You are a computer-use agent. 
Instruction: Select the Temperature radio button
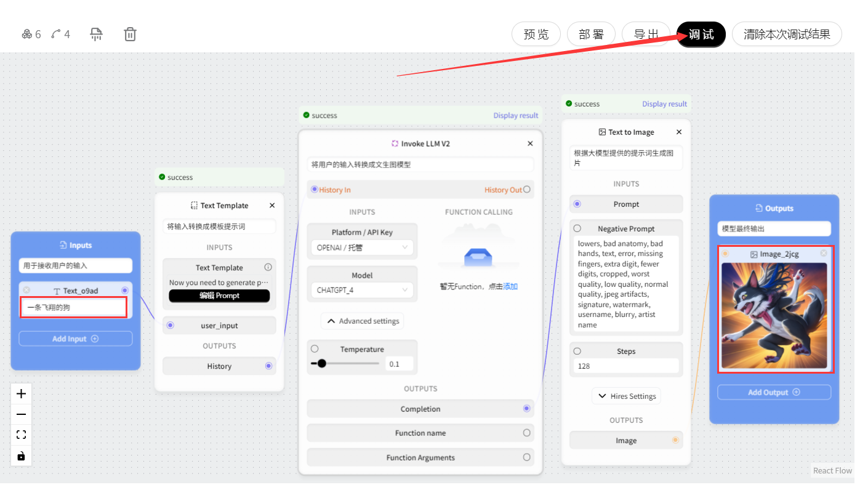click(x=315, y=349)
